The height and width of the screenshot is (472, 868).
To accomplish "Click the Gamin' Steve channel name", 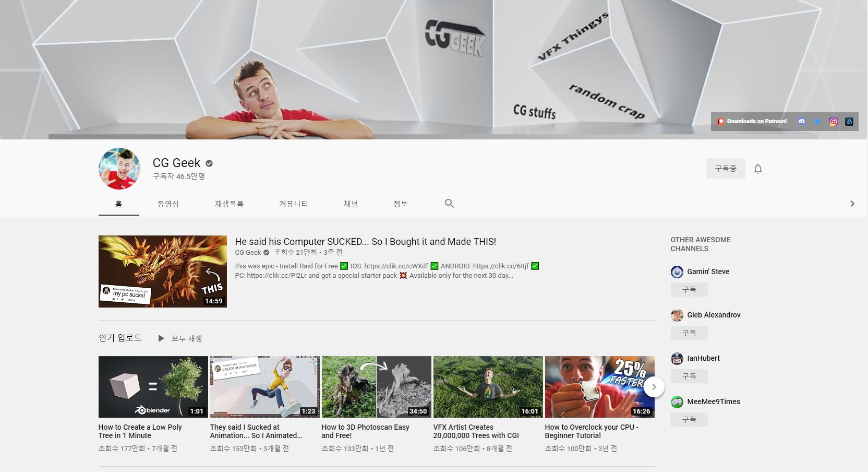I will (x=708, y=272).
